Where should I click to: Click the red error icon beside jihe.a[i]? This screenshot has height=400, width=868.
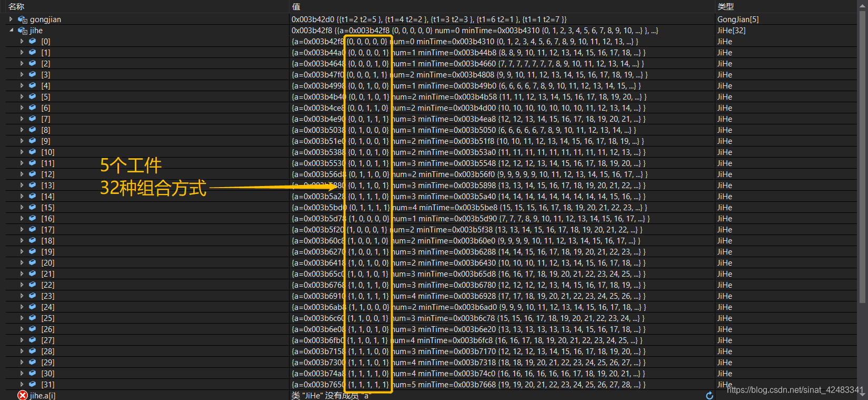[22, 395]
